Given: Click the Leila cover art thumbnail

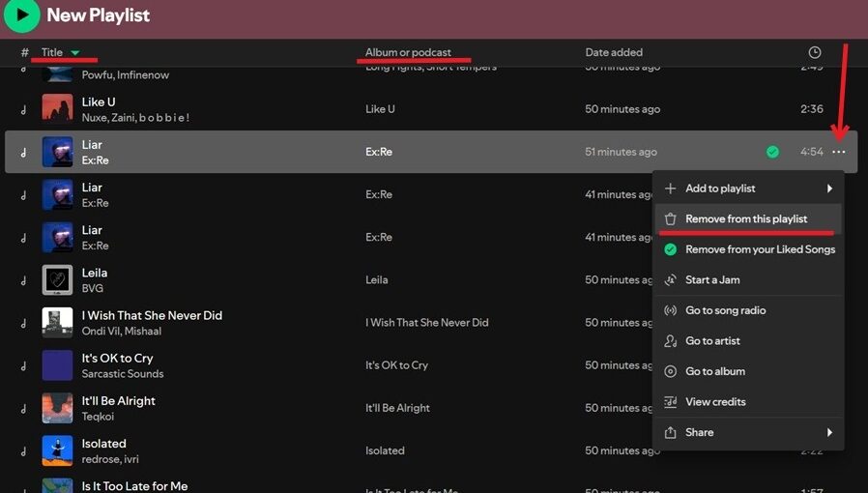Looking at the screenshot, I should pos(58,279).
